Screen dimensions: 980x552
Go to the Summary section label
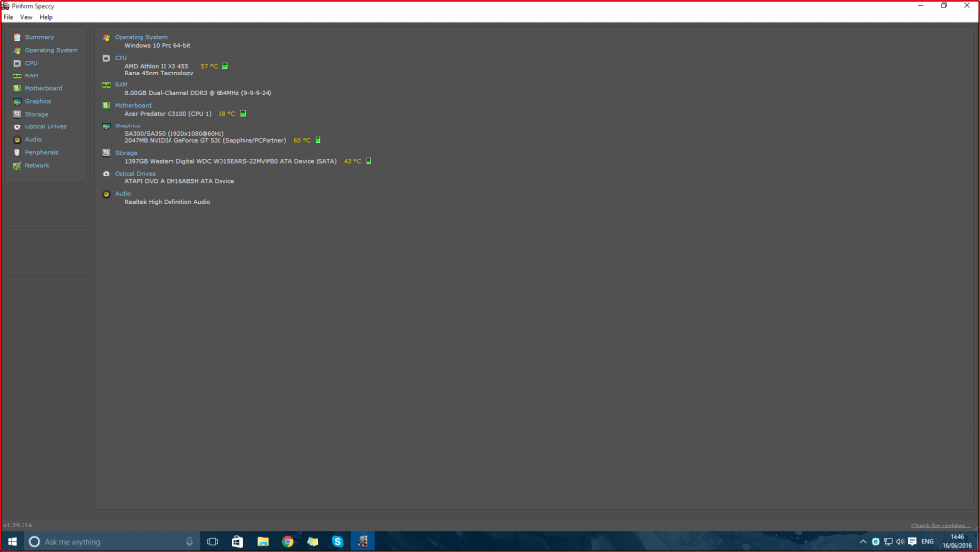coord(39,37)
